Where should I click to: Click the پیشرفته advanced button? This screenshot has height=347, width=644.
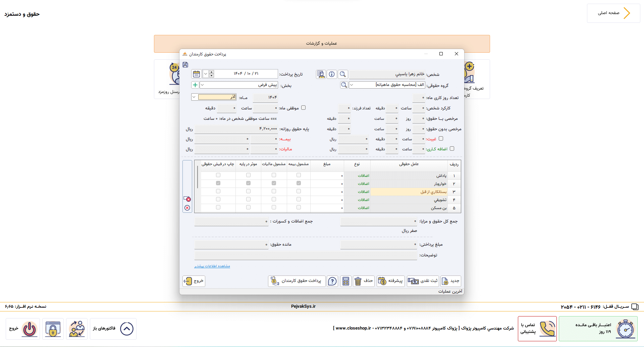coord(390,281)
